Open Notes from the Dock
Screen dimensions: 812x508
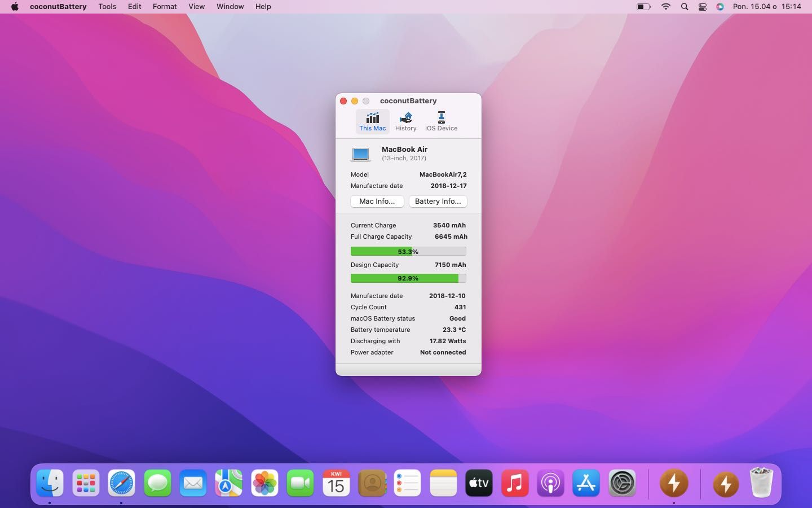443,483
